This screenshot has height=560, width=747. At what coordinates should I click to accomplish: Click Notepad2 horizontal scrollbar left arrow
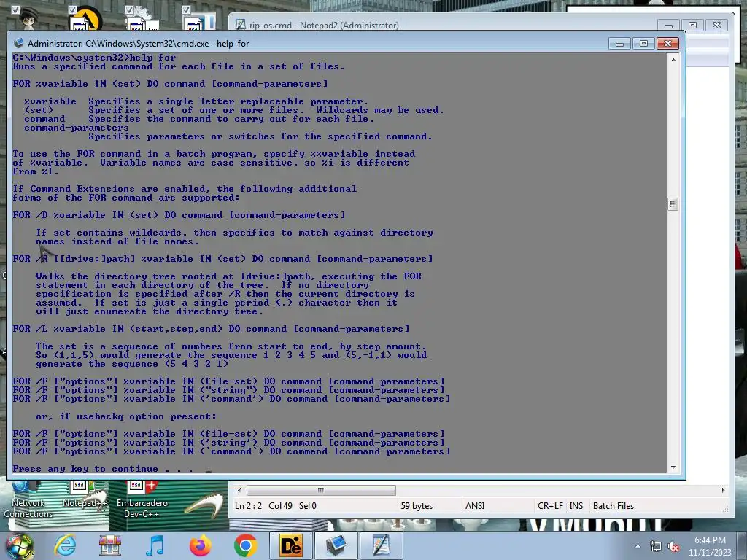[239, 490]
